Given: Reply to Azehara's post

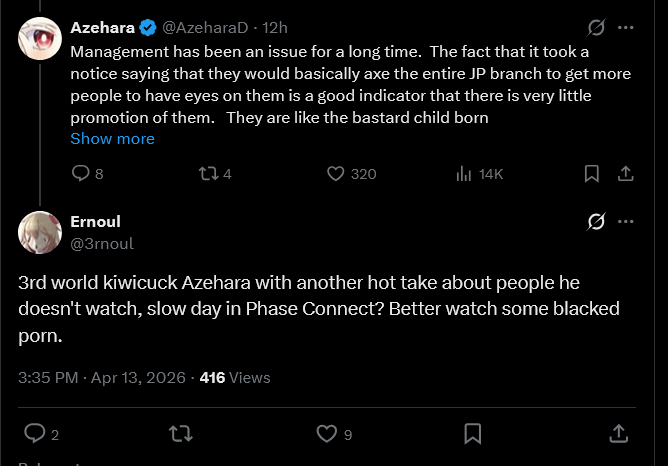Looking at the screenshot, I should [x=82, y=174].
